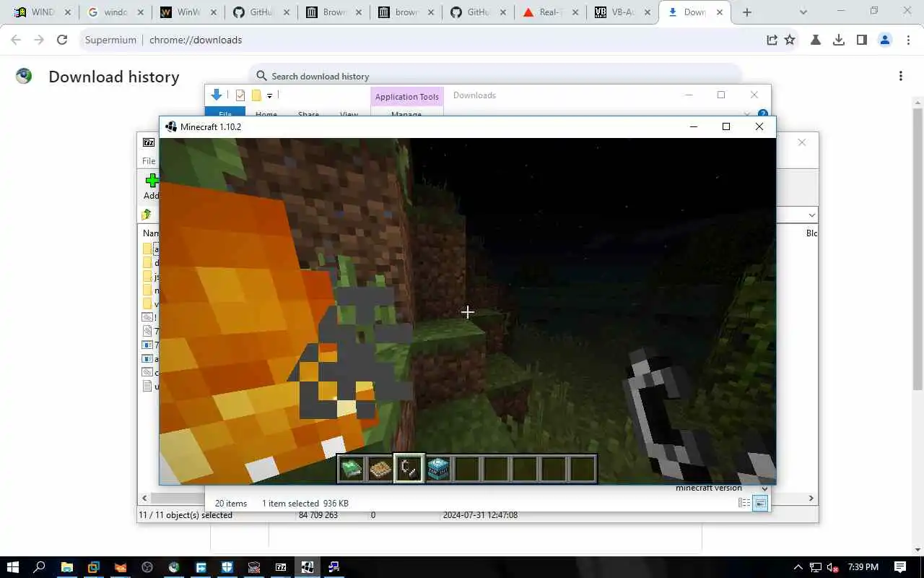The width and height of the screenshot is (924, 578).
Task: Open the Windows Start menu
Action: pos(13,566)
